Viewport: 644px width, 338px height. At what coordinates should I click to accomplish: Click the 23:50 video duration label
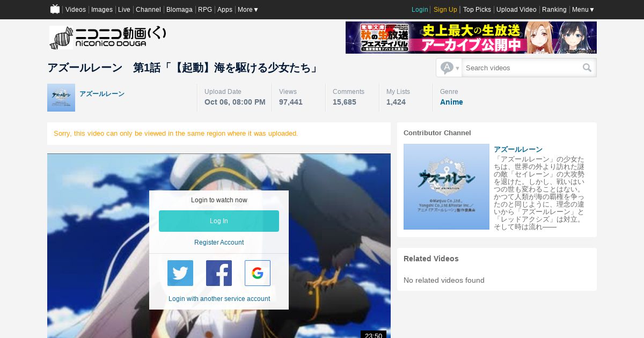(374, 335)
